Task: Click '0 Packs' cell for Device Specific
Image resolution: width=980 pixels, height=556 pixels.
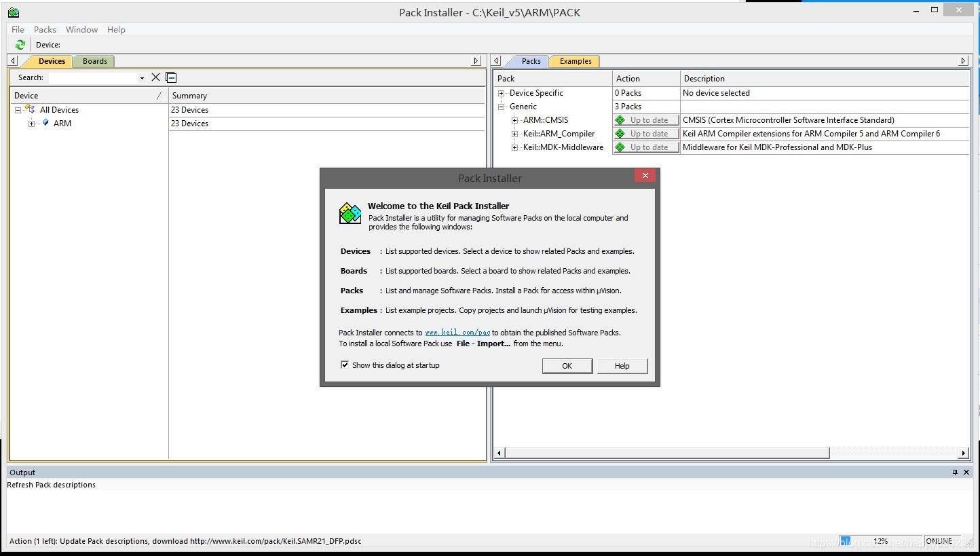Action: click(646, 93)
